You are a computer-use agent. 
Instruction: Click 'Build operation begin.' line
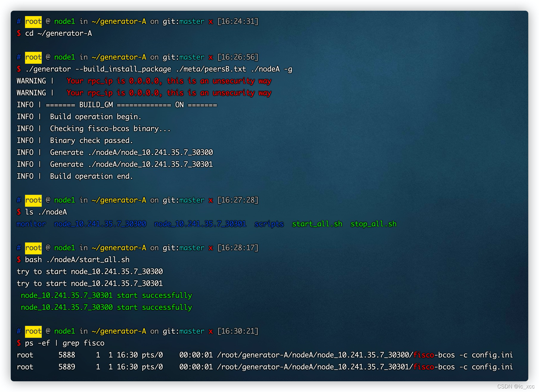pos(79,117)
